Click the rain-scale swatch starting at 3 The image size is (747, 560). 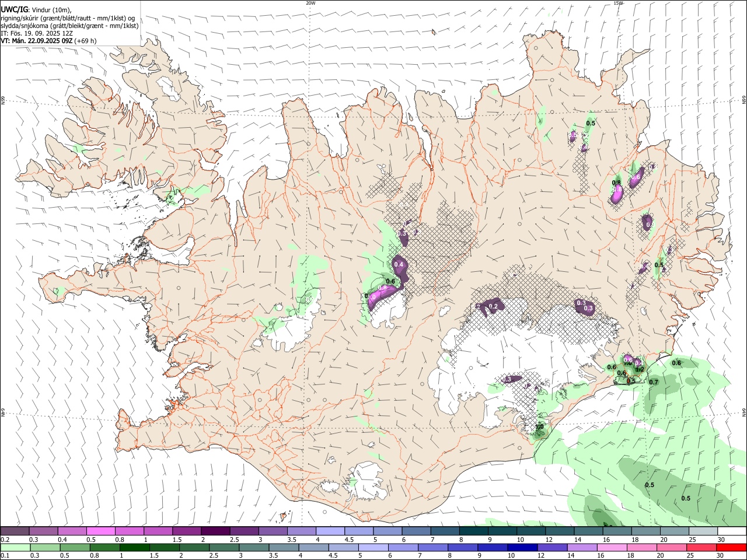click(x=254, y=547)
